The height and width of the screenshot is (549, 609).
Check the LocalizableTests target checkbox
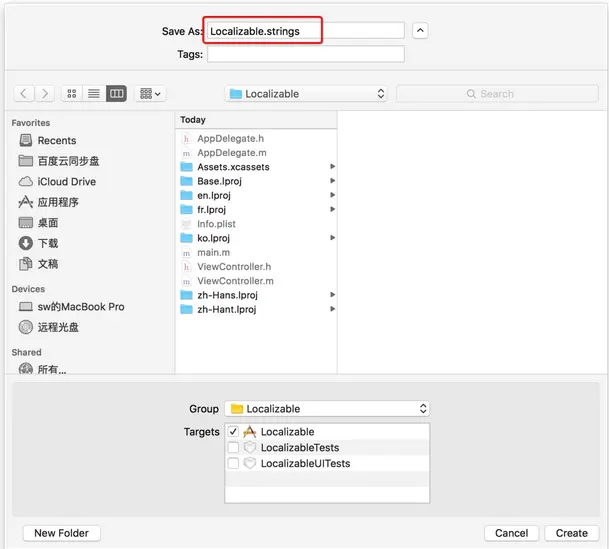(233, 447)
